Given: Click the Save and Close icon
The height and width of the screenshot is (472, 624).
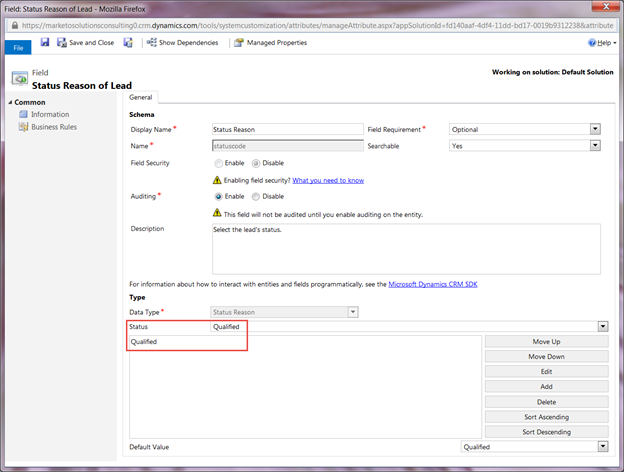Looking at the screenshot, I should (62, 43).
